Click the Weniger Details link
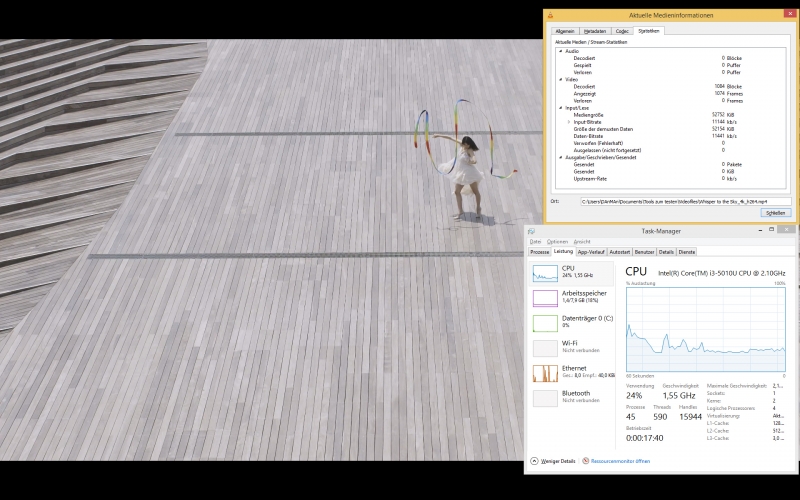This screenshot has height=500, width=800. [558, 461]
